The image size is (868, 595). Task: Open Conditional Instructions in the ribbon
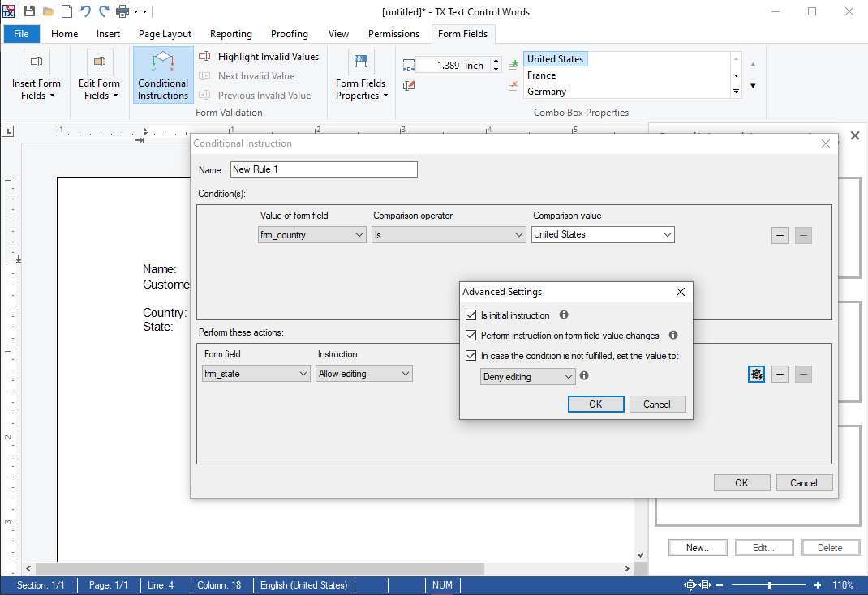[163, 75]
